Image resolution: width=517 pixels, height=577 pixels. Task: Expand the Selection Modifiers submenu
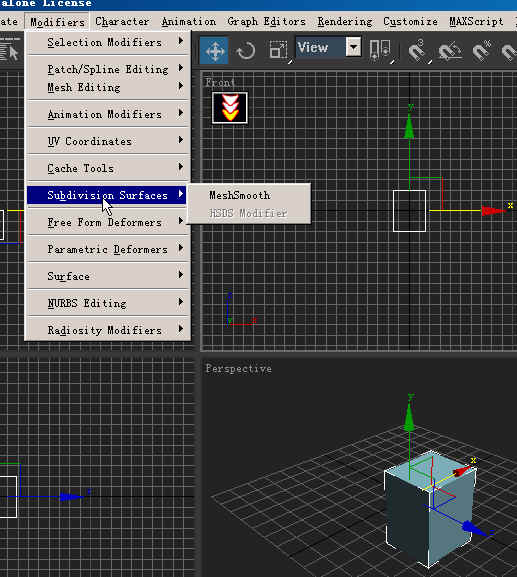pos(108,42)
